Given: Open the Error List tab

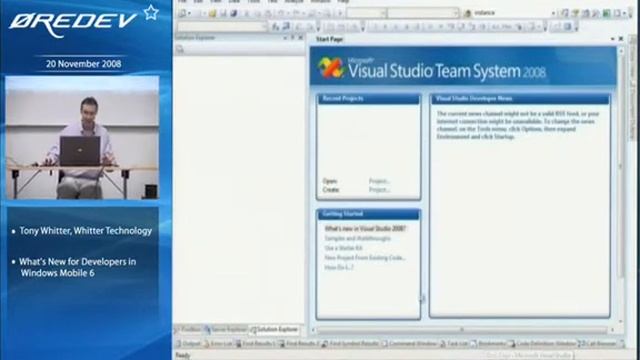Looking at the screenshot, I should tap(218, 344).
